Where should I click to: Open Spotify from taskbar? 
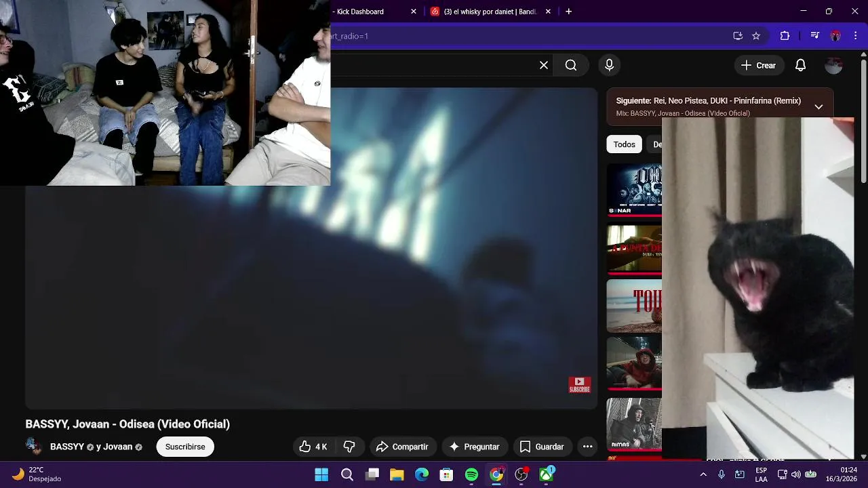471,474
